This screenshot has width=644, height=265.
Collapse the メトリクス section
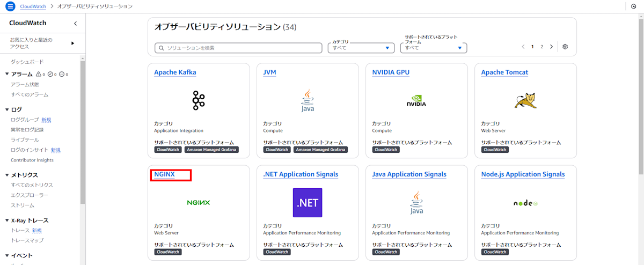click(x=7, y=175)
